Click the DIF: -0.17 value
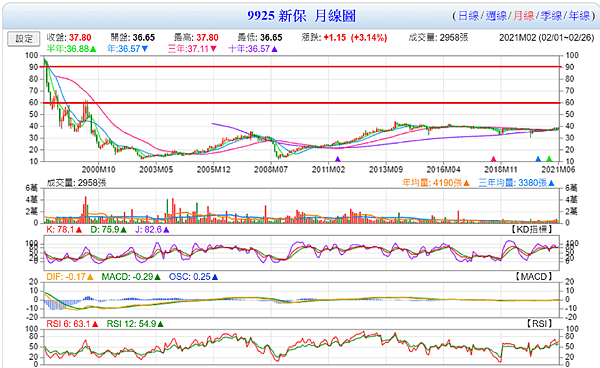This screenshot has width=600, height=368. (x=70, y=277)
